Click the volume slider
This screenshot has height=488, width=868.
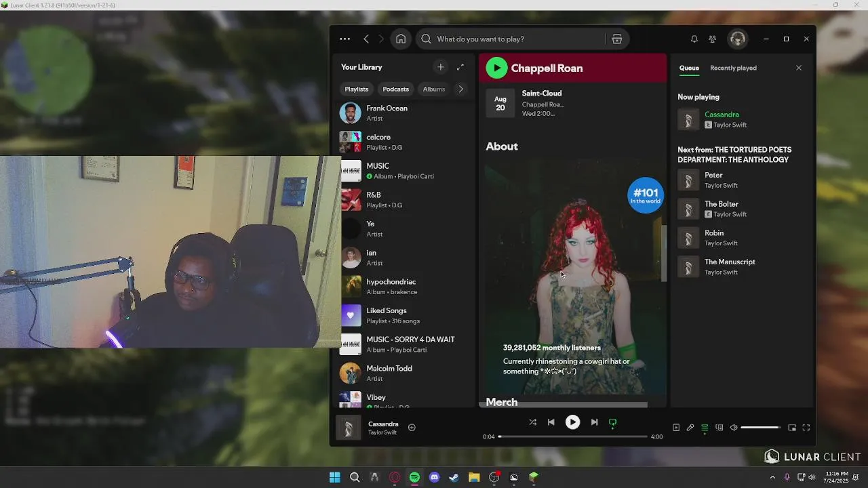point(760,428)
